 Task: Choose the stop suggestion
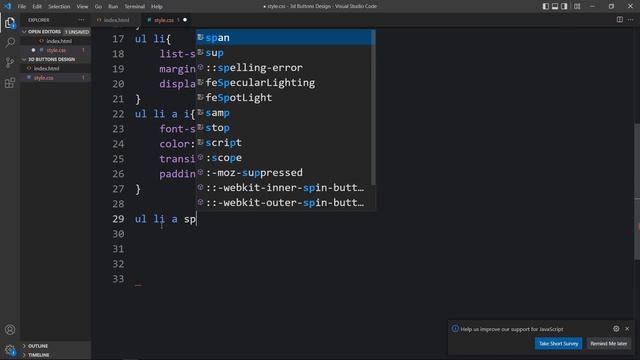point(284,128)
